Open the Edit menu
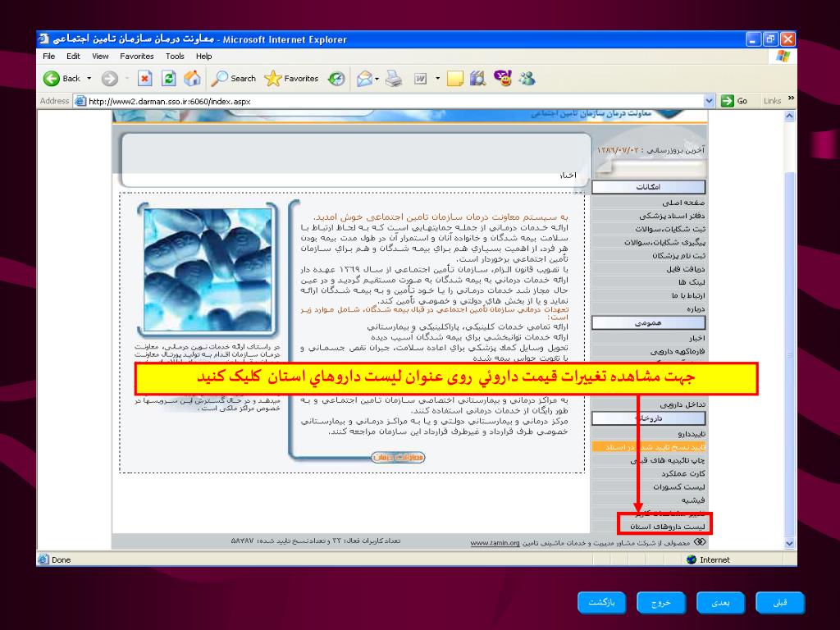This screenshot has width=840, height=630. pyautogui.click(x=73, y=57)
